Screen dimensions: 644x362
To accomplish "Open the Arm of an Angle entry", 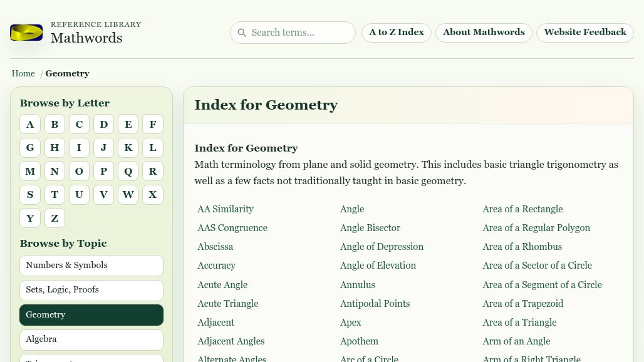I will (x=516, y=341).
